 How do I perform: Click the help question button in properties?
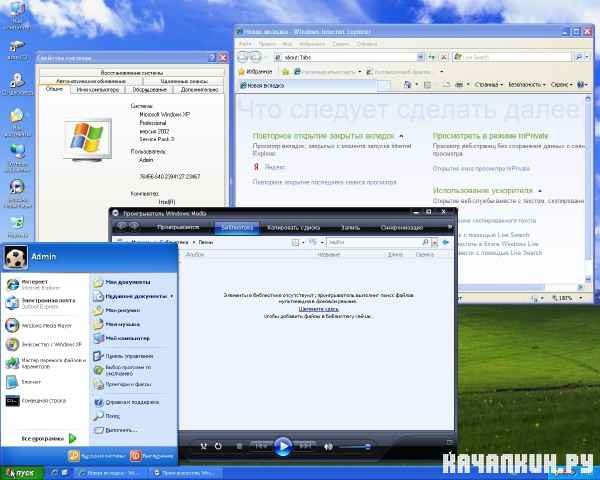(212, 58)
